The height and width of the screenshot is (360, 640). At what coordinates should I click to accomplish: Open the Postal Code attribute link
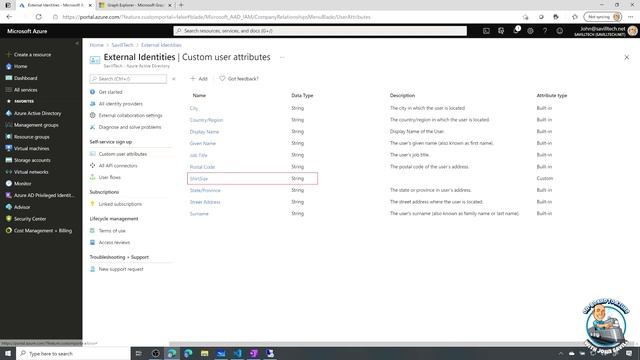point(202,167)
